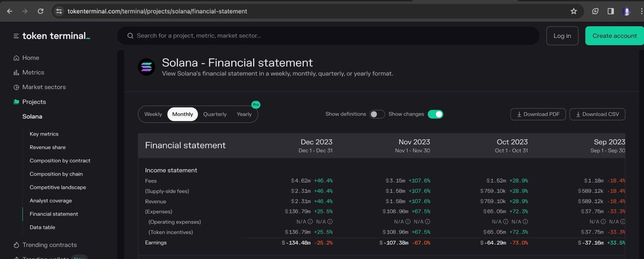Download the statement as PDF

(x=538, y=114)
